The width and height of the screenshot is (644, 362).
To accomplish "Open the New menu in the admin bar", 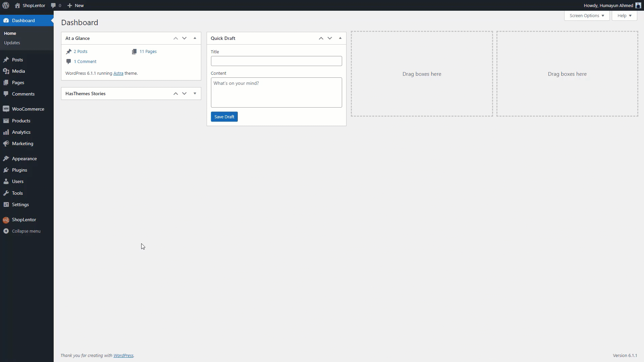I will (75, 5).
